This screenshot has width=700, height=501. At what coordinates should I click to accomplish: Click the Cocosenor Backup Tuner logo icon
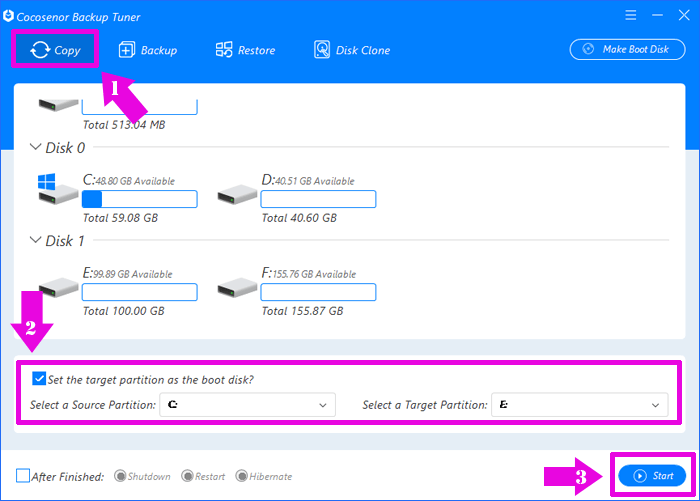(8, 17)
